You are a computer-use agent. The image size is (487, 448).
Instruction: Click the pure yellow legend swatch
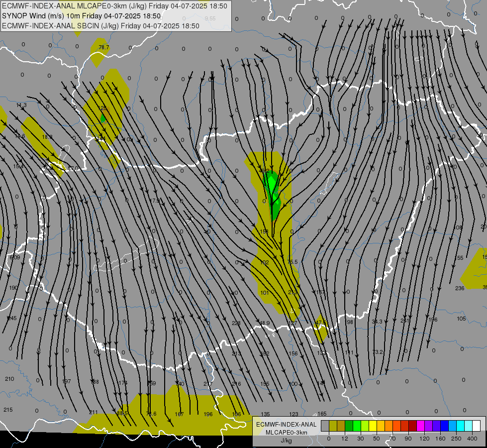click(373, 426)
